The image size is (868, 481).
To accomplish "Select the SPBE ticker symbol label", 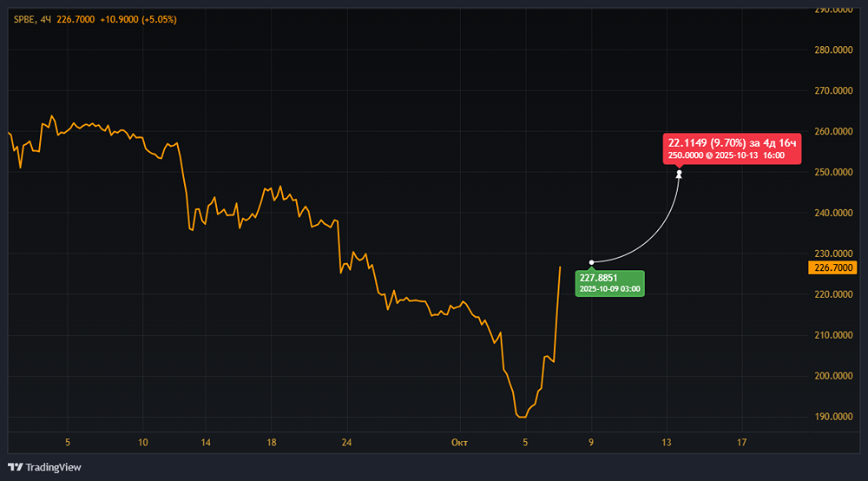I will tap(24, 19).
